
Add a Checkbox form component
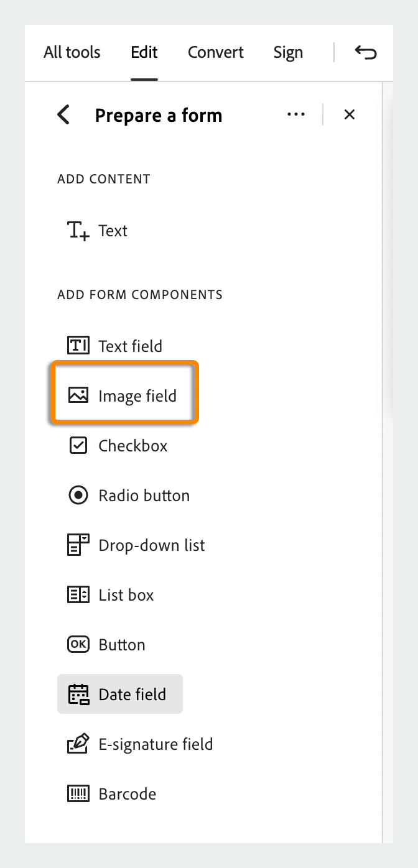(78, 446)
